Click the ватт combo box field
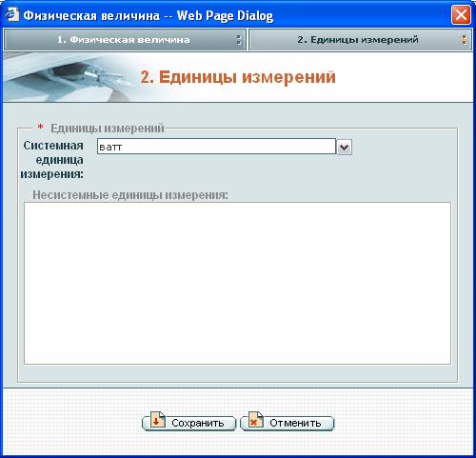This screenshot has width=476, height=458. [x=216, y=147]
